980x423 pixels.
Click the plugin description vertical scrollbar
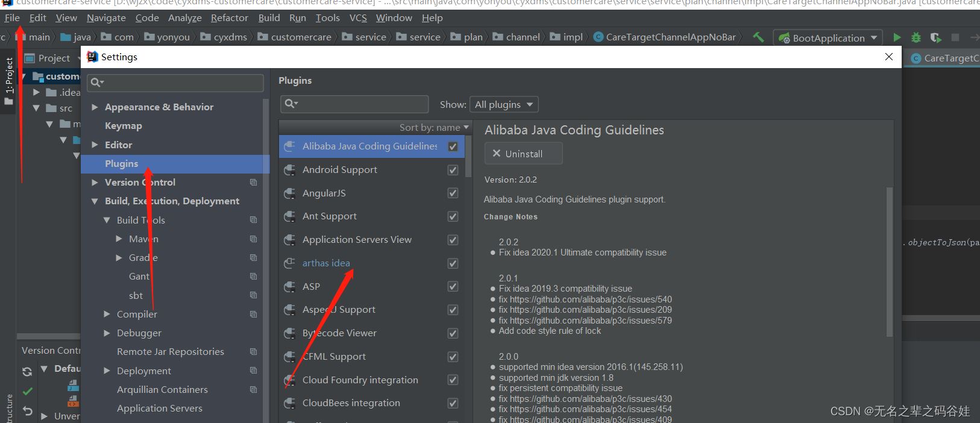(x=889, y=262)
